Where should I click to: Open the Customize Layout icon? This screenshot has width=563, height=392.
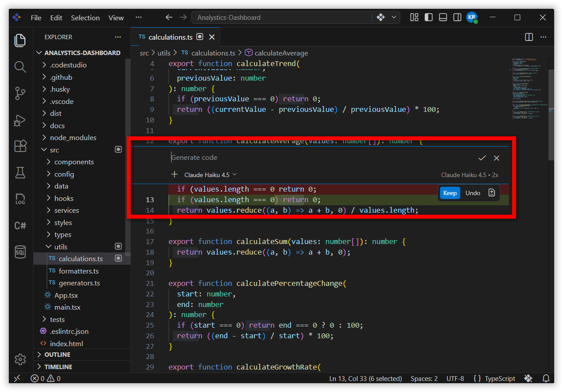[x=414, y=18]
